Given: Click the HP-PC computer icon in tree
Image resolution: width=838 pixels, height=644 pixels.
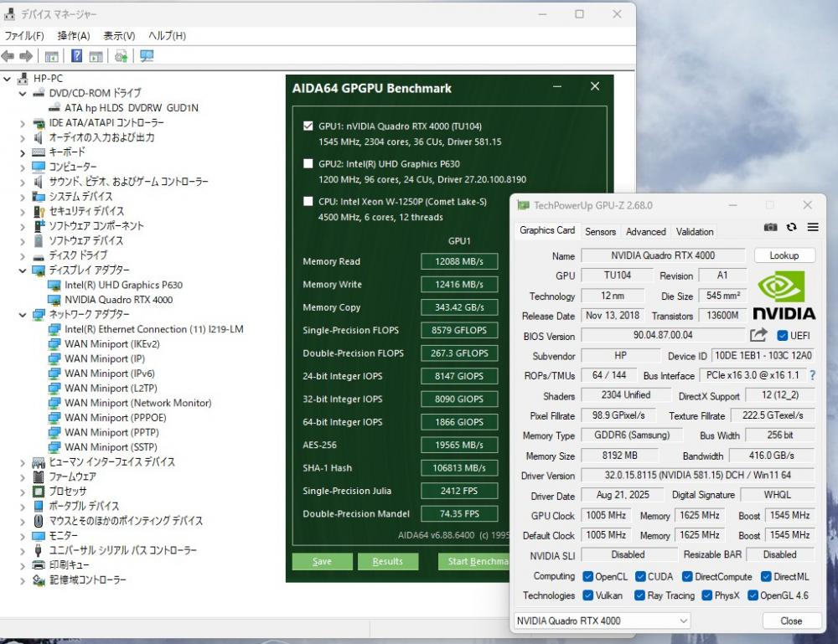Looking at the screenshot, I should pos(23,79).
